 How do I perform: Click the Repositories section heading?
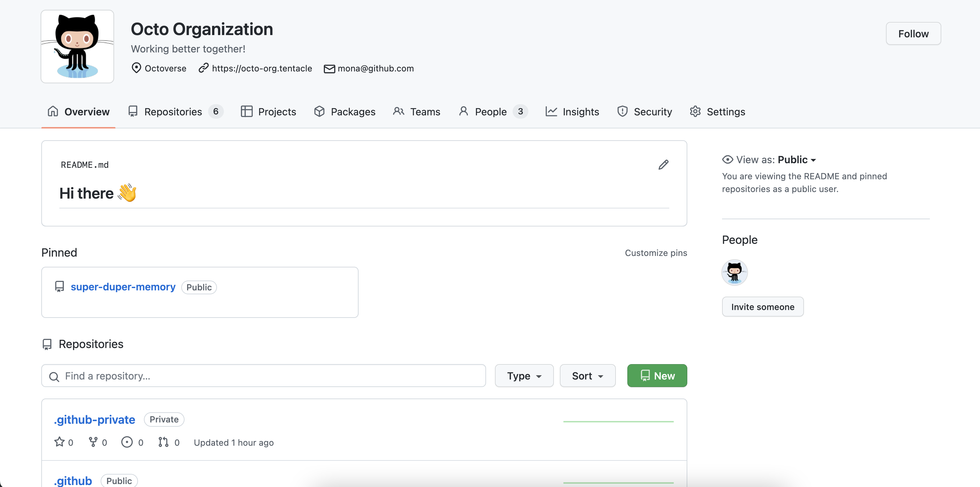[x=91, y=344]
